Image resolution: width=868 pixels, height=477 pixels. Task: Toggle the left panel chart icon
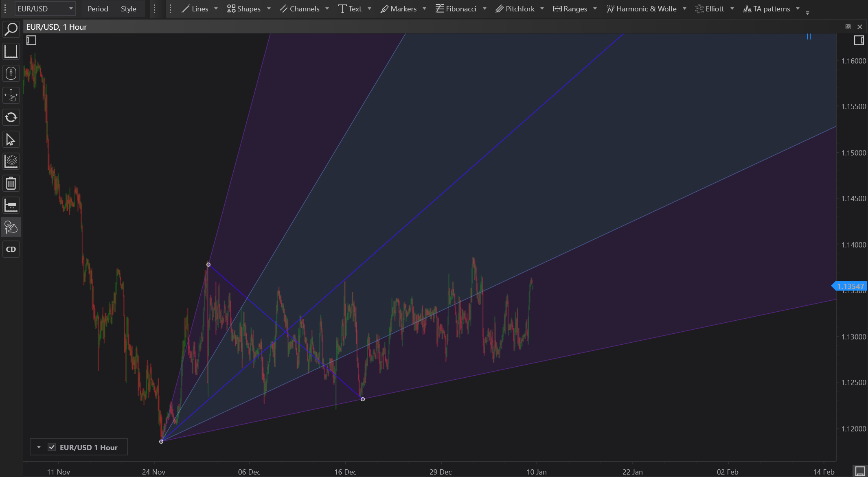pos(31,40)
